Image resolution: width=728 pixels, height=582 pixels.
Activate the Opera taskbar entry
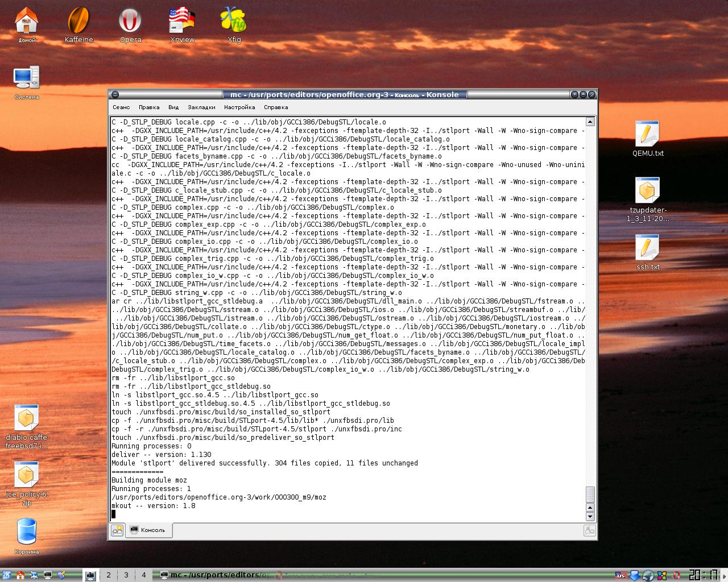click(x=327, y=575)
